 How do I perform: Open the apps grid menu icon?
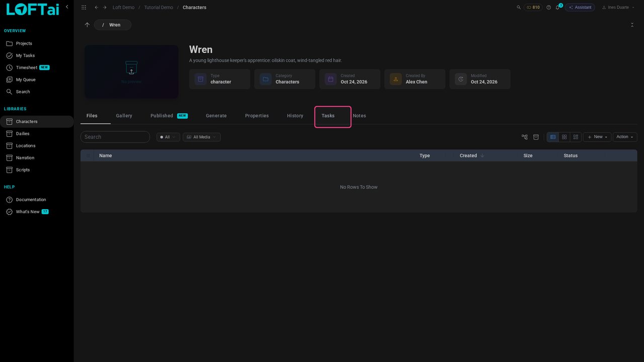(x=84, y=8)
